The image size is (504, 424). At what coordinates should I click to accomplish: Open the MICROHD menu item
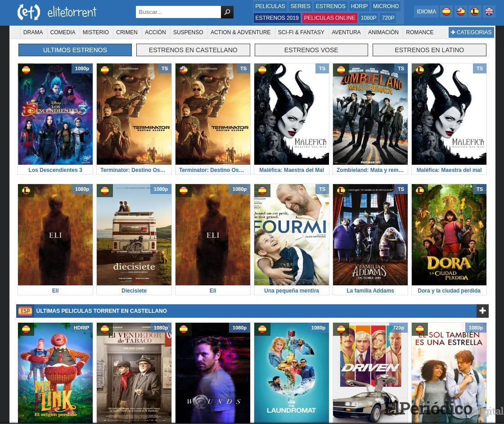(x=386, y=6)
